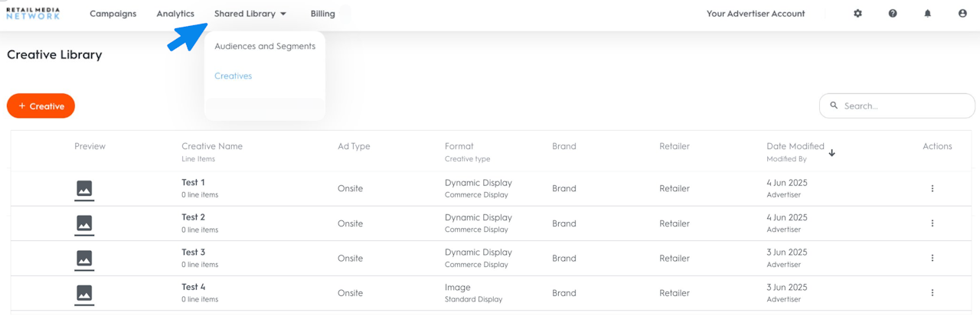Click the image preview icon for Test 4

(x=84, y=293)
